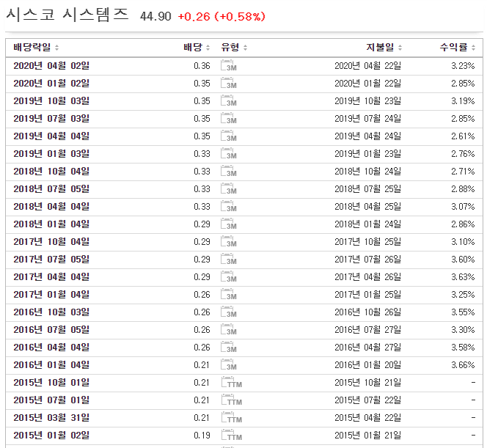Select ex-dividend date 2019년 10월 03일
This screenshot has height=448, width=487.
click(51, 101)
